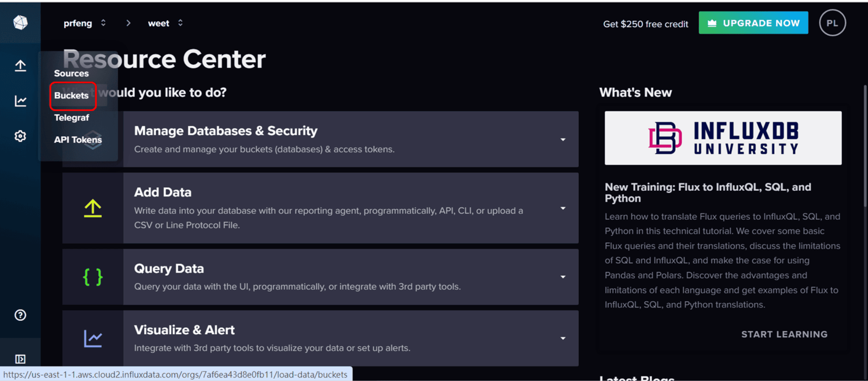The height and width of the screenshot is (381, 868).
Task: Open the weet organization dropdown
Action: tap(165, 23)
